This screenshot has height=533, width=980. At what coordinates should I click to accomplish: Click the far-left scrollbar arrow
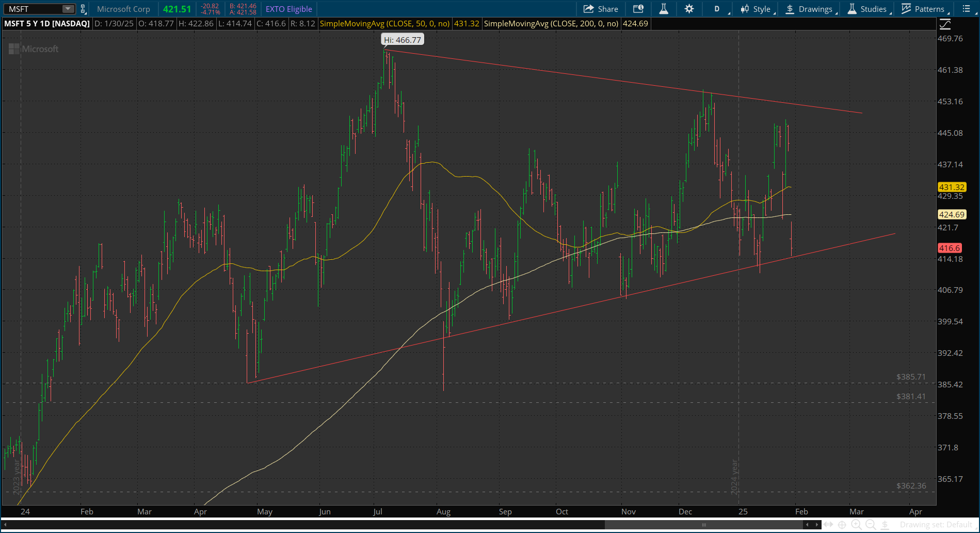point(5,525)
